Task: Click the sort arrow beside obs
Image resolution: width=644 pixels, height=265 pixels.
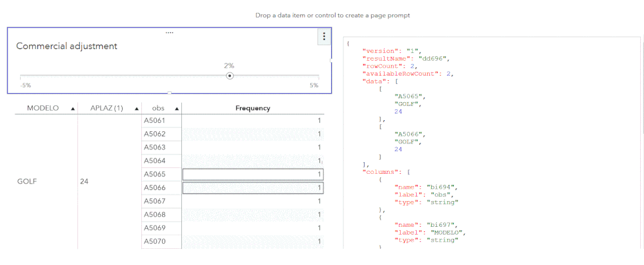Action: pos(177,109)
